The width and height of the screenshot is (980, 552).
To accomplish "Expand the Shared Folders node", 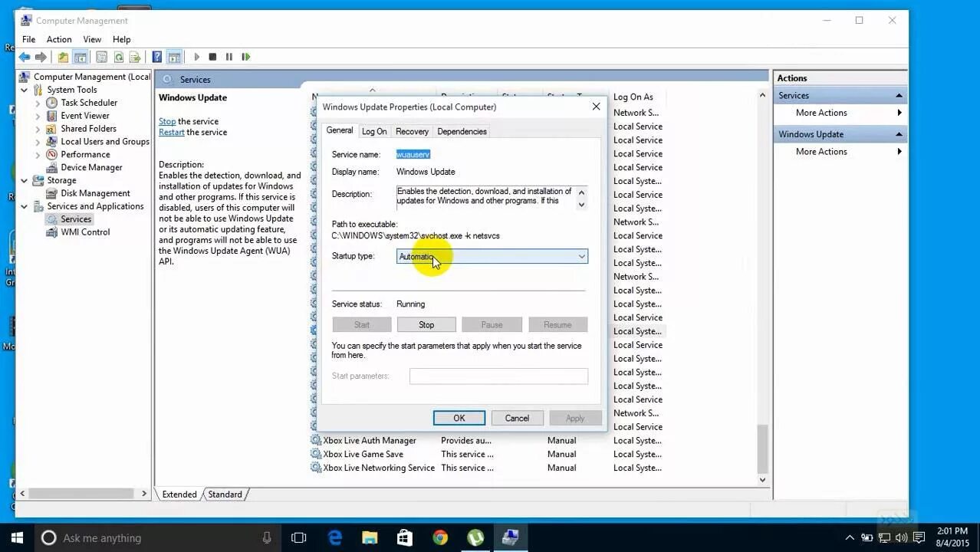I will pos(38,129).
